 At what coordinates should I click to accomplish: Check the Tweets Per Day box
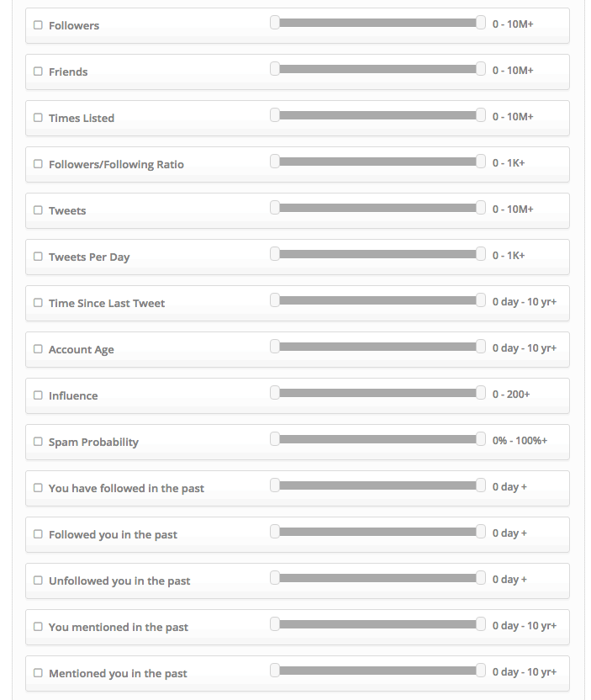click(x=39, y=257)
